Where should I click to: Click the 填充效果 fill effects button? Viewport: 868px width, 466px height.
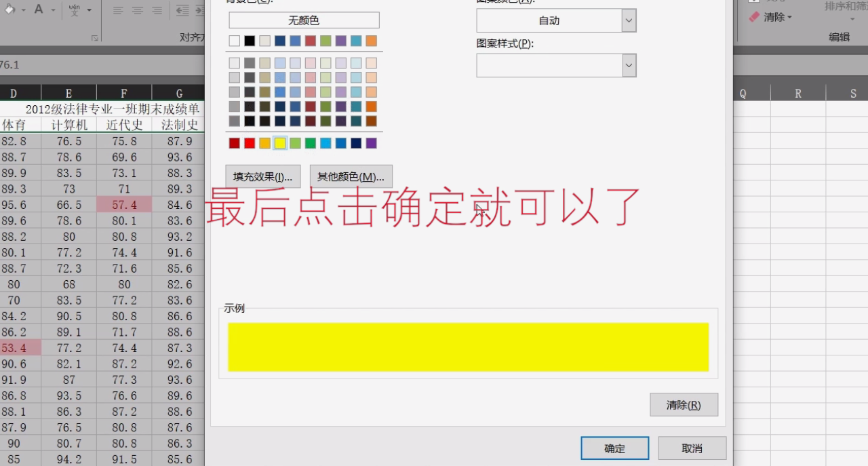tap(262, 176)
